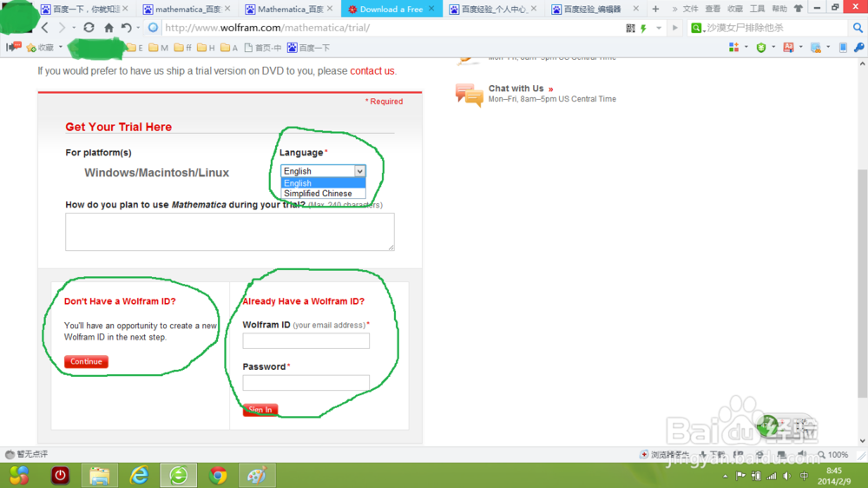Viewport: 868px width, 488px height.
Task: Open bookmark folder labeled A
Action: pyautogui.click(x=229, y=48)
